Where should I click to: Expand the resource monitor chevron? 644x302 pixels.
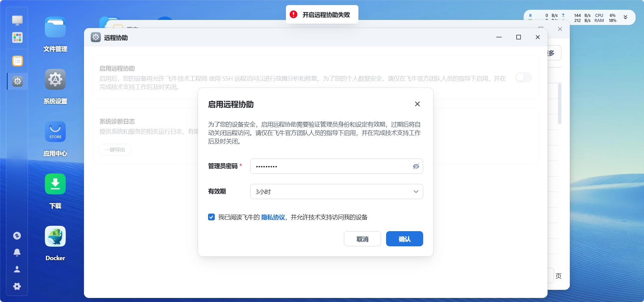point(625,18)
